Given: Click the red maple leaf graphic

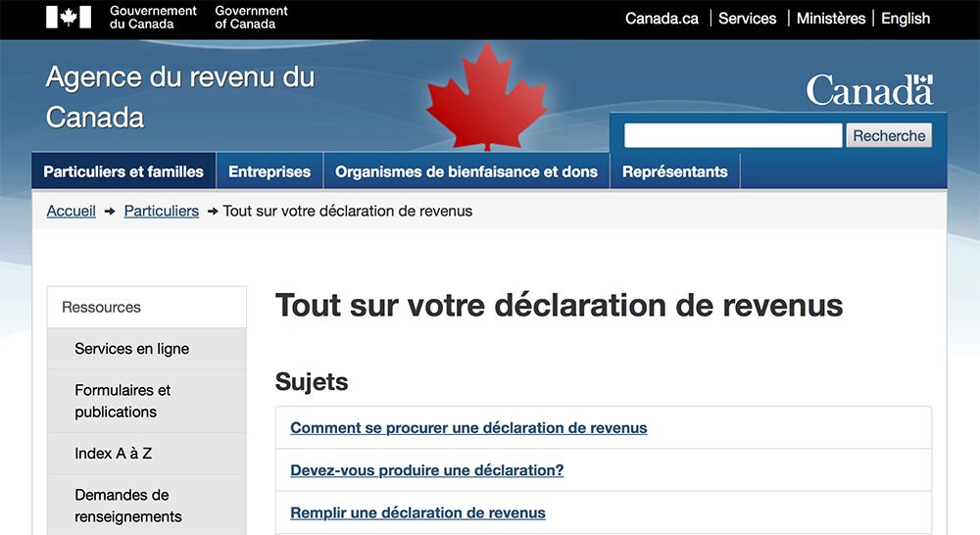Looking at the screenshot, I should click(x=486, y=105).
